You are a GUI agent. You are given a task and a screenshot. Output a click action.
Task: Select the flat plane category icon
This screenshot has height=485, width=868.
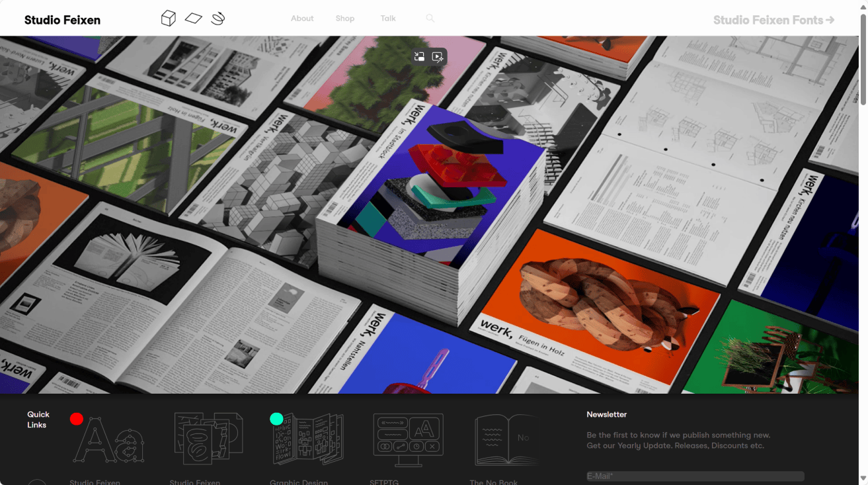point(193,19)
